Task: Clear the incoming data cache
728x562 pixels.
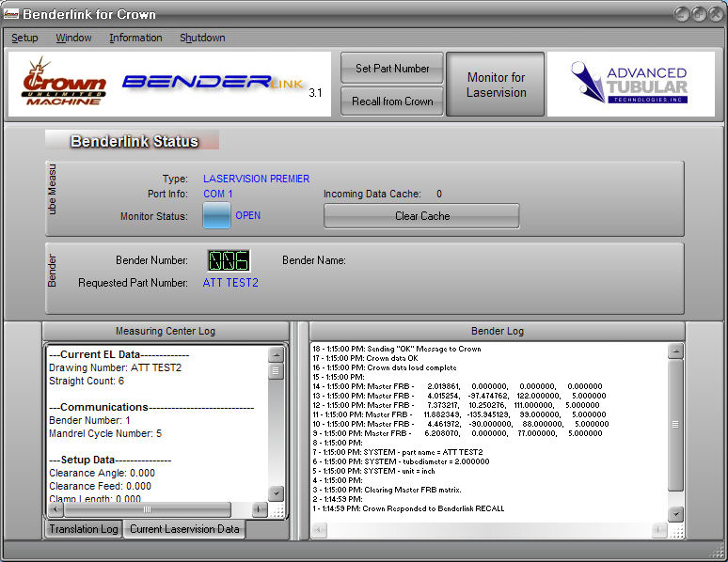Action: [421, 216]
